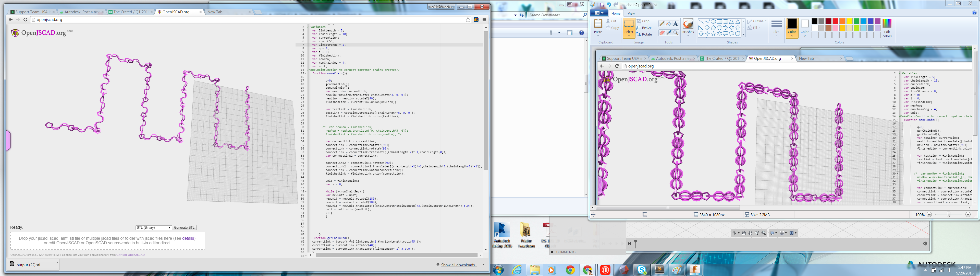Select the Color picker eyedropper tool
980x276 pixels.
pyautogui.click(x=669, y=33)
